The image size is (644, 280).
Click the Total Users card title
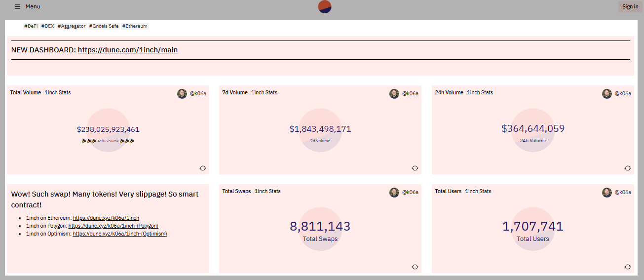pyautogui.click(x=448, y=191)
